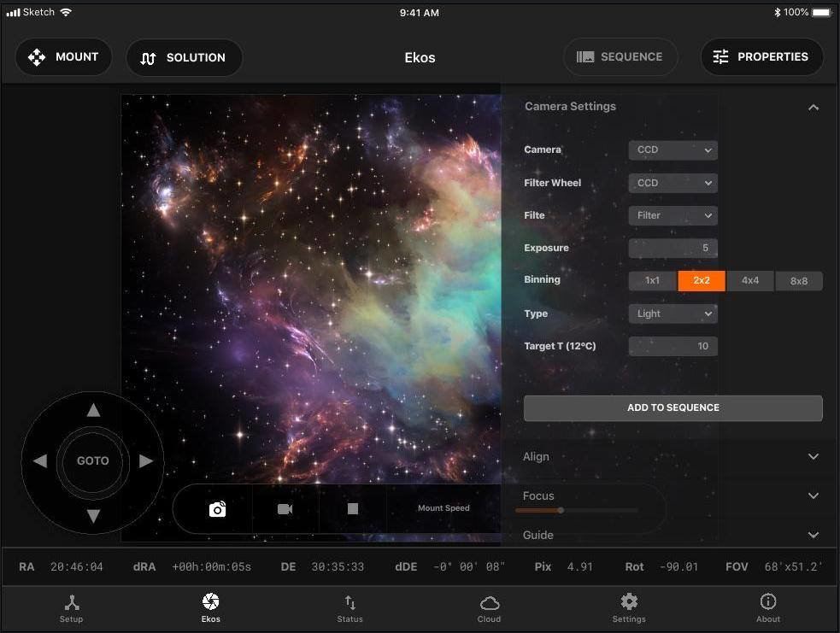This screenshot has height=633, width=840.
Task: Click ADD TO SEQUENCE button
Action: pos(673,408)
